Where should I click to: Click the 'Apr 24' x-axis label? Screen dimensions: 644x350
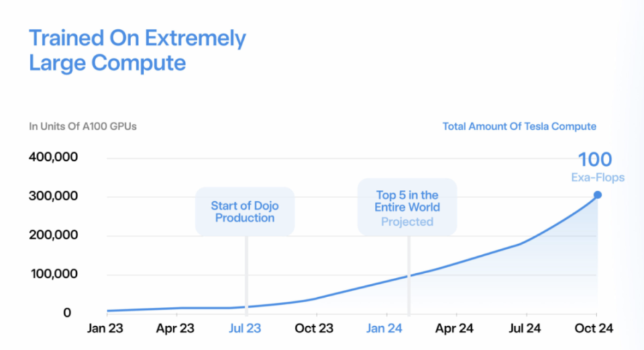coord(455,328)
